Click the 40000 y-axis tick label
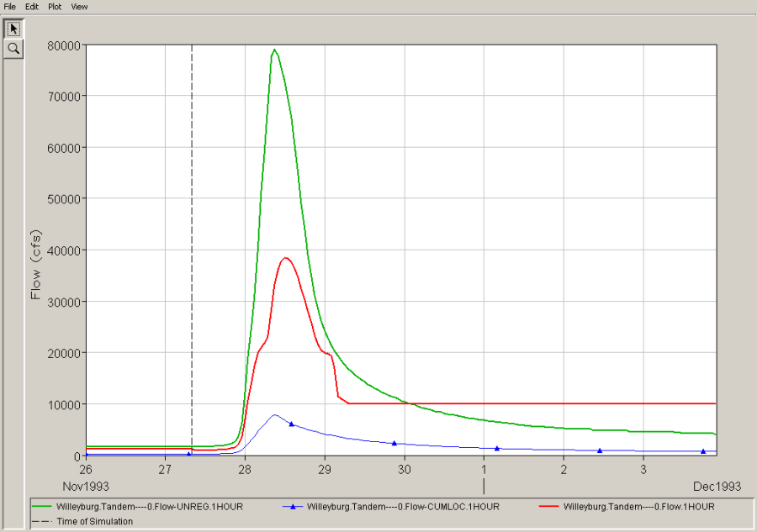The image size is (757, 532). (x=63, y=250)
